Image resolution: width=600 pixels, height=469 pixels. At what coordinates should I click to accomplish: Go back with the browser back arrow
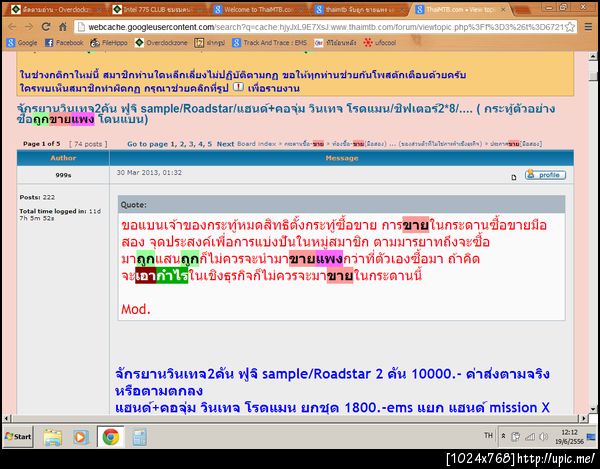12,27
